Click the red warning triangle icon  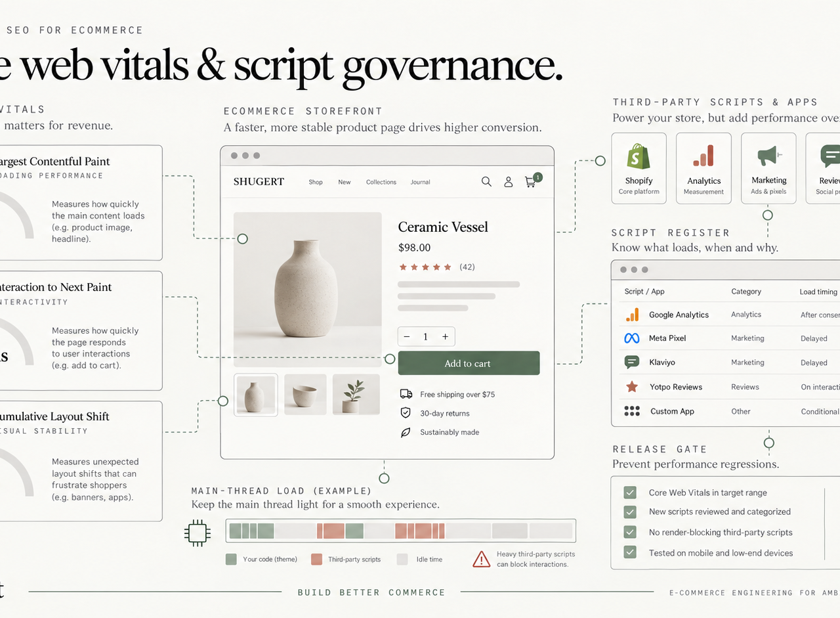482,559
